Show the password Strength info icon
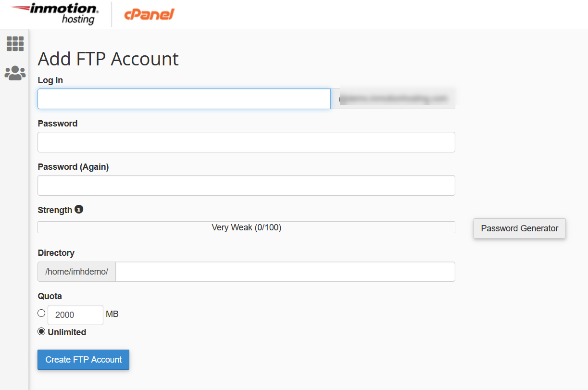Screen dimensions: 588x390 (x=79, y=210)
